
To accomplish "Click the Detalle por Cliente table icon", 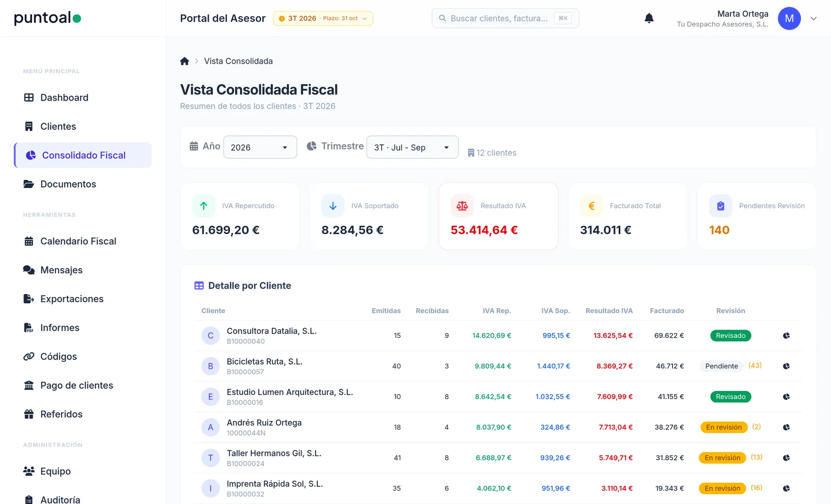I will coord(199,286).
